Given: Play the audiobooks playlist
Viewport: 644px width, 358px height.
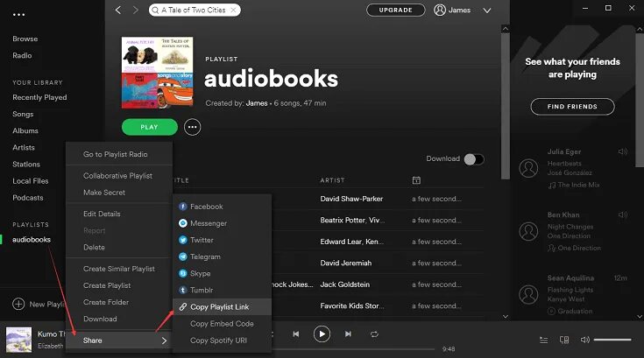Looking at the screenshot, I should [150, 127].
